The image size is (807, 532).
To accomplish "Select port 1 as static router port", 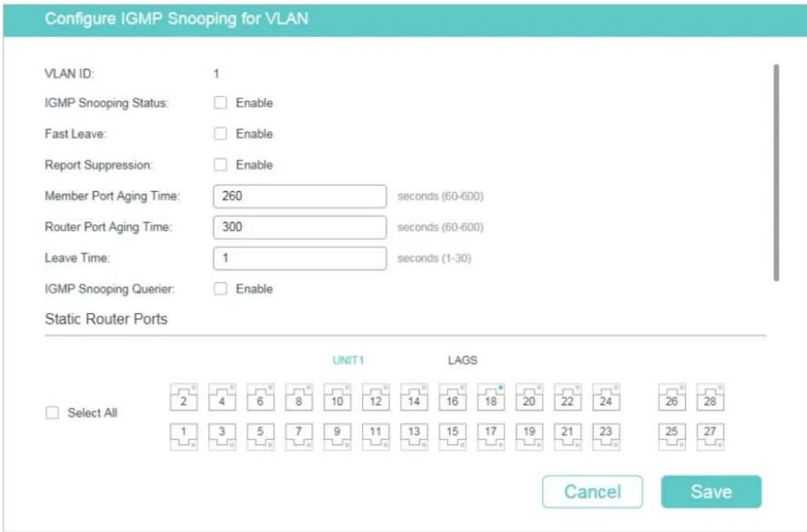I will 183,437.
